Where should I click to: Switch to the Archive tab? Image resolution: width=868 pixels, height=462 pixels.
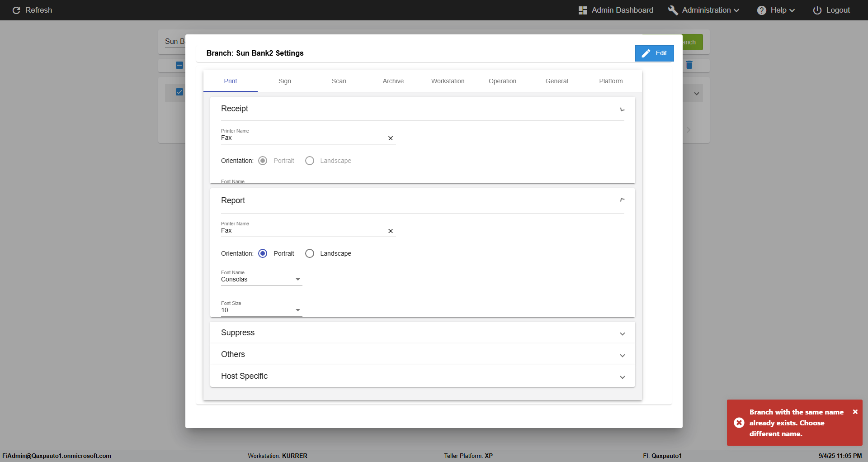(393, 81)
